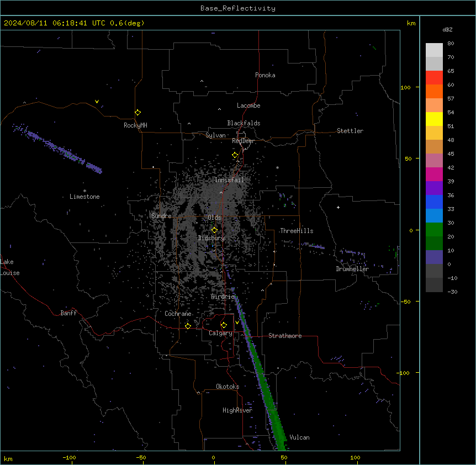
Task: Click the Innisfail city label
Action: 229,180
